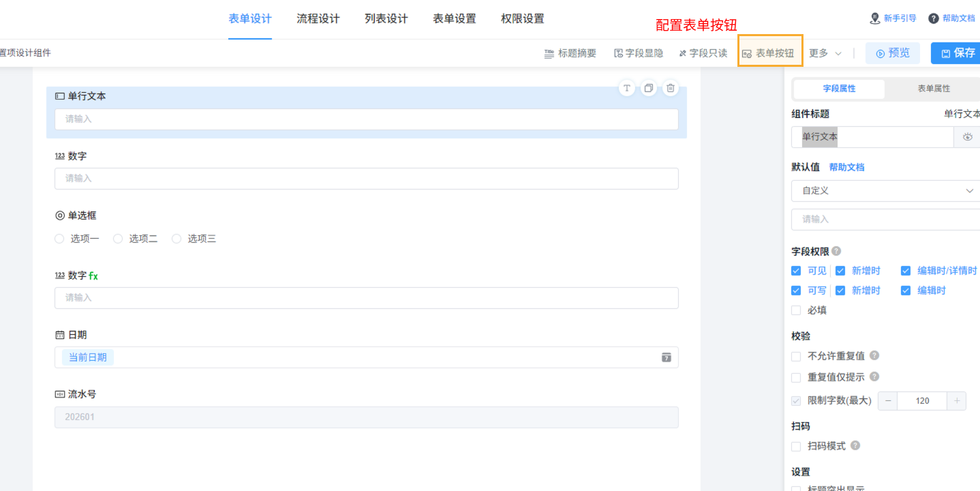
Task: Switch to 流程设计 tab
Action: [318, 19]
